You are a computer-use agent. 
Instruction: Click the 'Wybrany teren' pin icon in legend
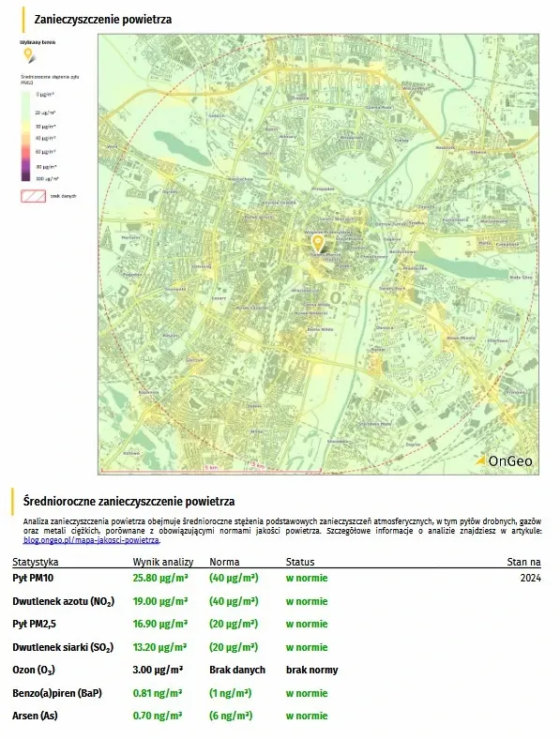(x=29, y=55)
